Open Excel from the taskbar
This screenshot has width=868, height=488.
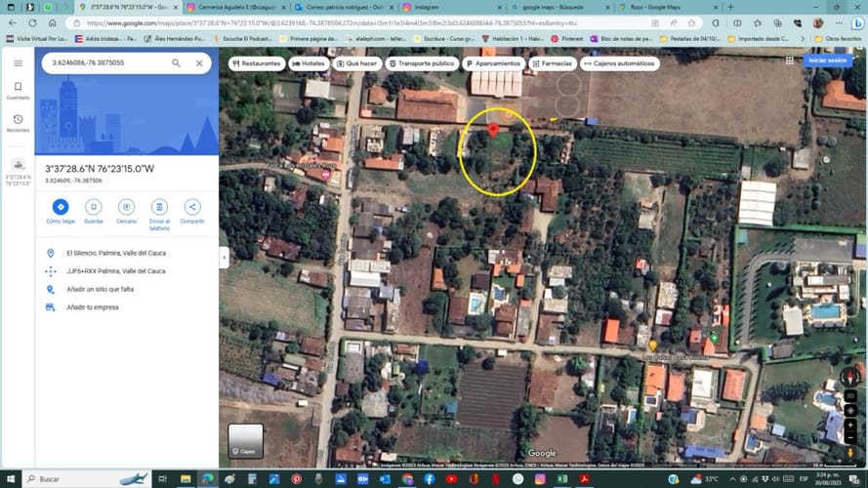[x=561, y=479]
